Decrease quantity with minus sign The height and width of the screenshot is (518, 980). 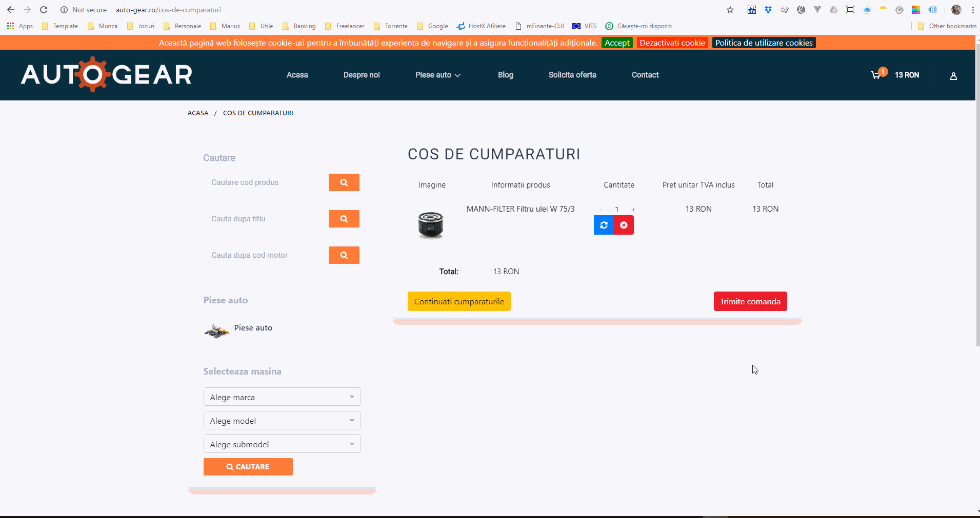(601, 210)
